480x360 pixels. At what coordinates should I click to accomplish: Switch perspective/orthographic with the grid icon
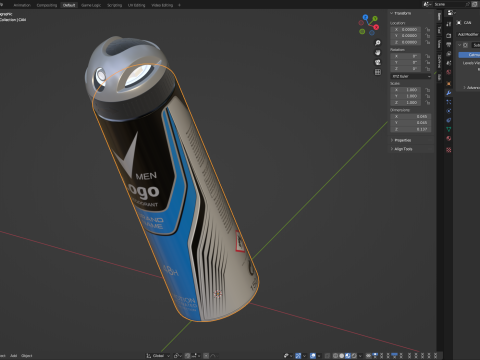pos(378,72)
